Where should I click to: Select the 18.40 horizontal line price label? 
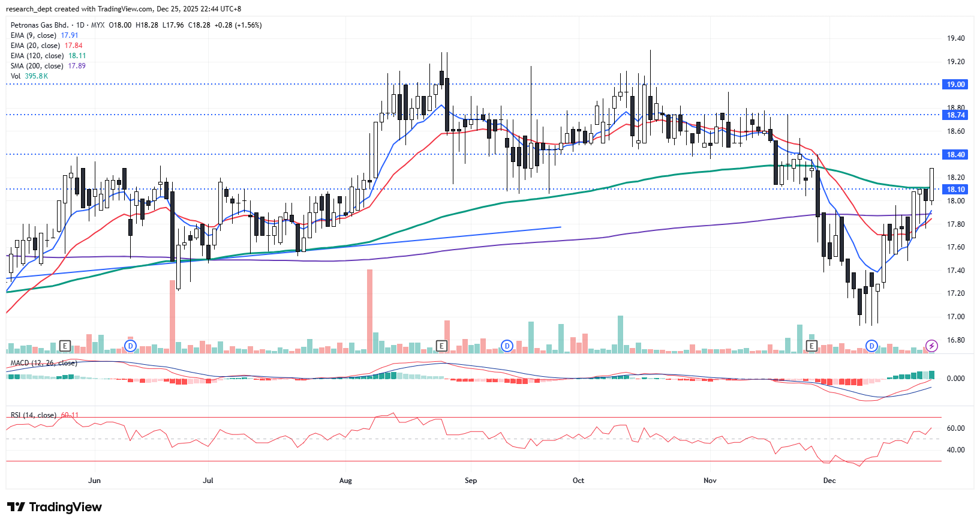coord(956,155)
